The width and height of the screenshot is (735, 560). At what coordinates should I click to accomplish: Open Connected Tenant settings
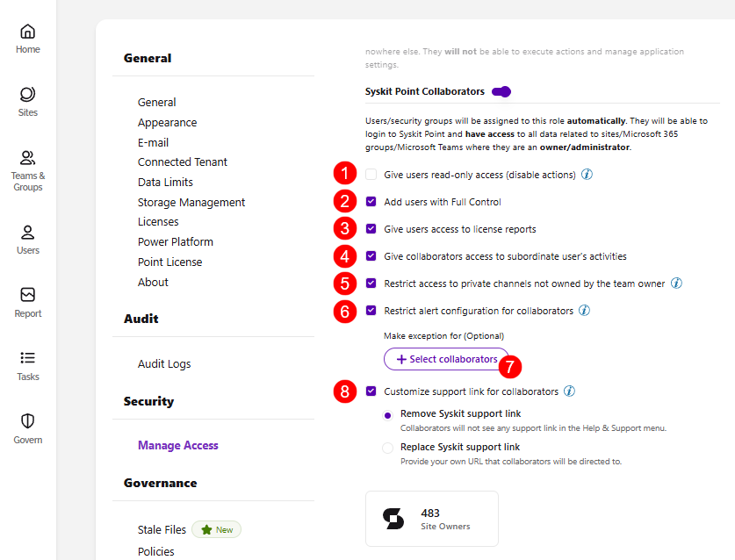point(183,162)
